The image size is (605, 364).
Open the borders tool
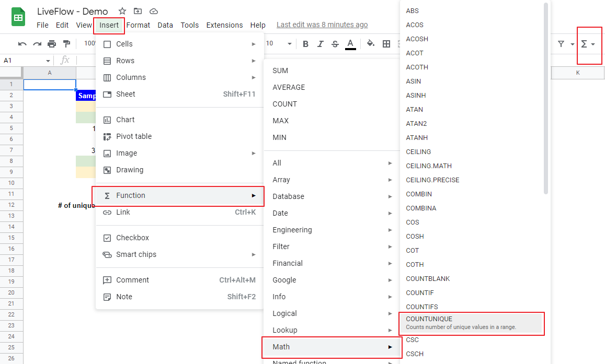click(386, 44)
